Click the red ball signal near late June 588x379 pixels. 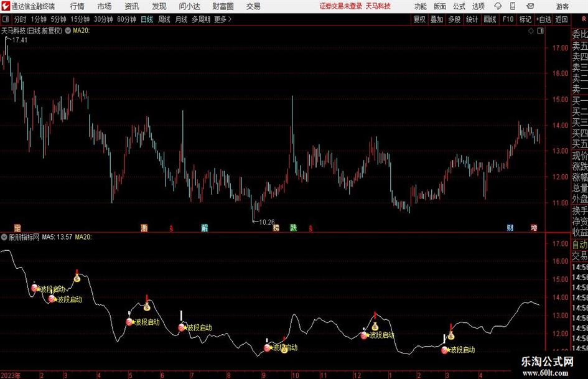[182, 327]
